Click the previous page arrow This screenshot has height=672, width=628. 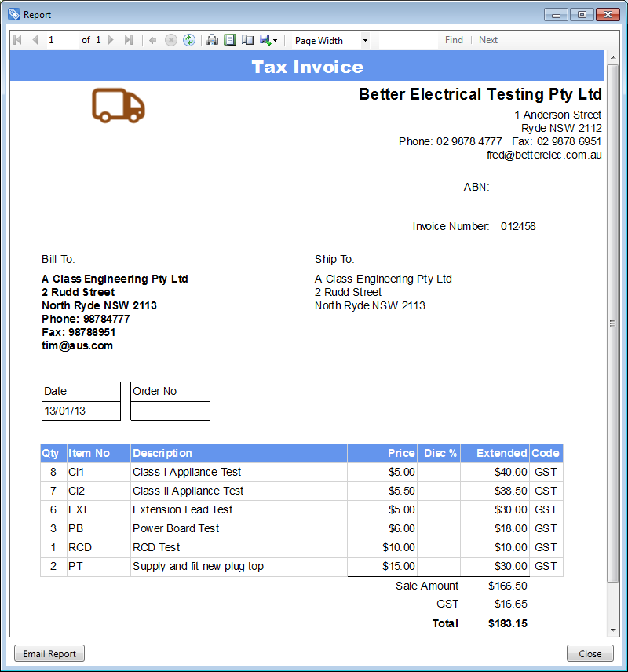coord(35,40)
